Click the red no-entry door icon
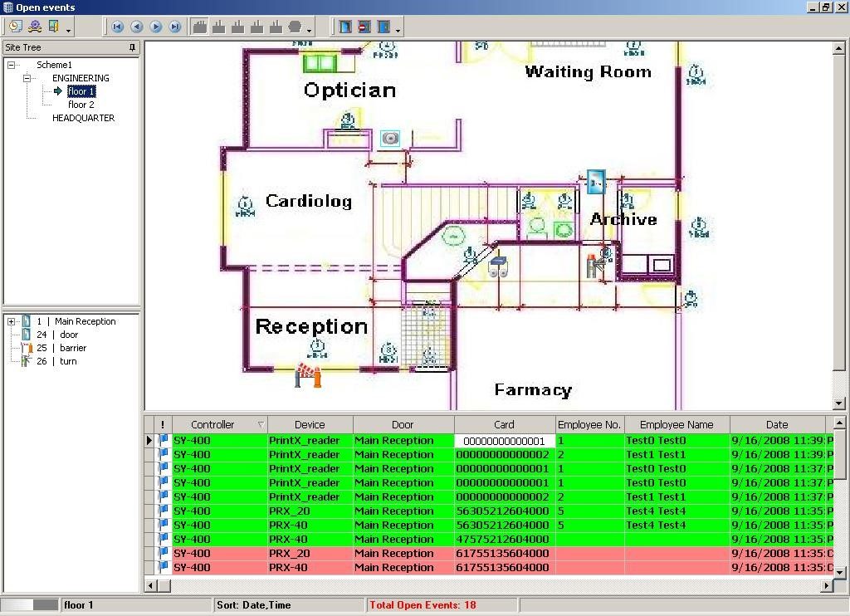Screen dimensions: 850x616 point(364,27)
